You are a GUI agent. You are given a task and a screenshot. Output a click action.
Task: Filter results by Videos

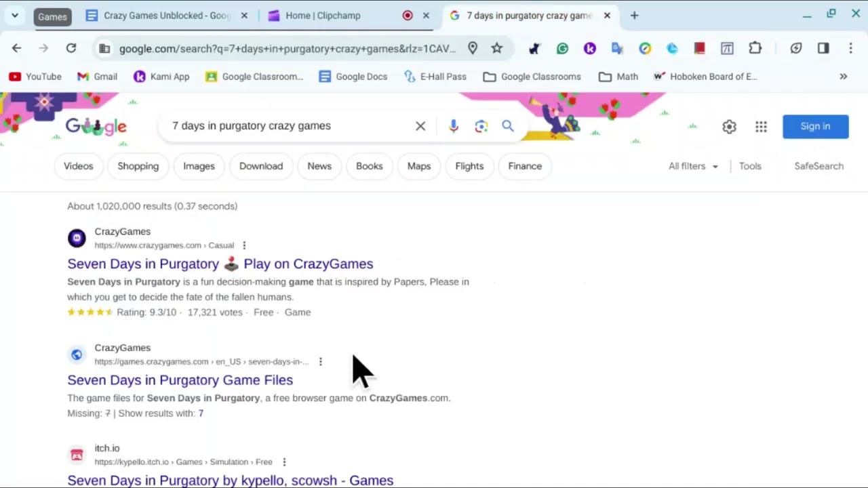[79, 166]
